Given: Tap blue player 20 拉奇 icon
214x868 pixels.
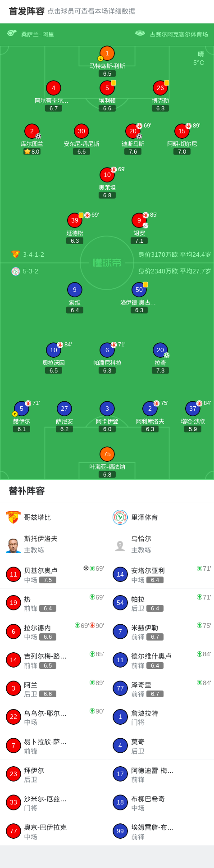Looking at the screenshot, I should [x=160, y=350].
